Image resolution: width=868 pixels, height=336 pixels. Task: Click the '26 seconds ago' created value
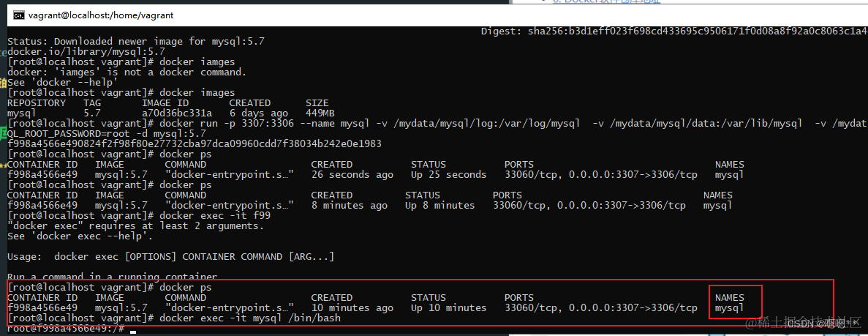click(352, 175)
